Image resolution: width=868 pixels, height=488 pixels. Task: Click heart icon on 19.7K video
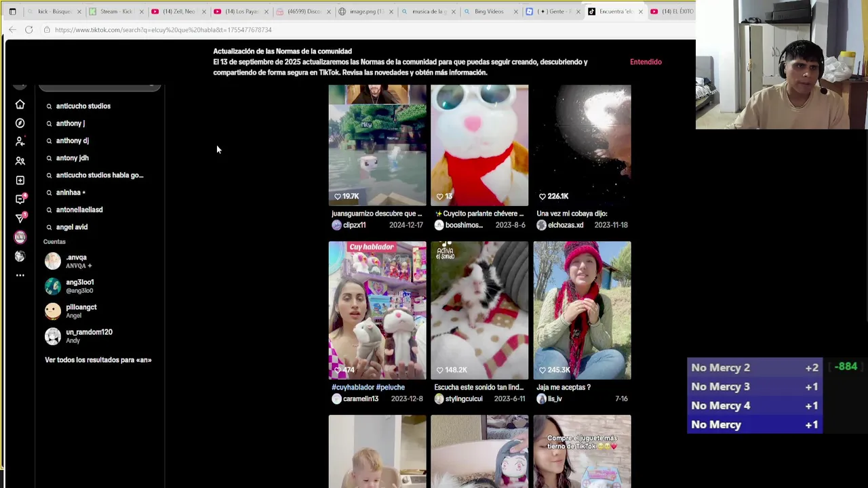(x=338, y=197)
